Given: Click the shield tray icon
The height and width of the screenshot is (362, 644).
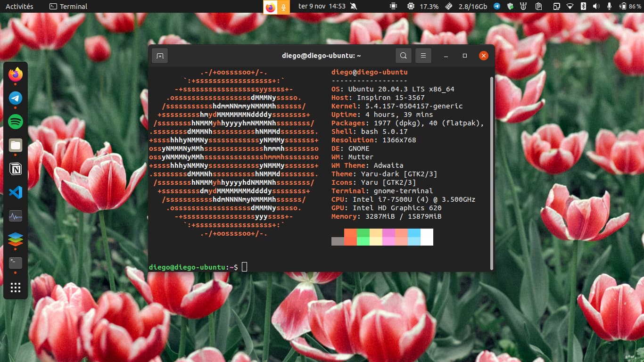Looking at the screenshot, I should coord(510,7).
